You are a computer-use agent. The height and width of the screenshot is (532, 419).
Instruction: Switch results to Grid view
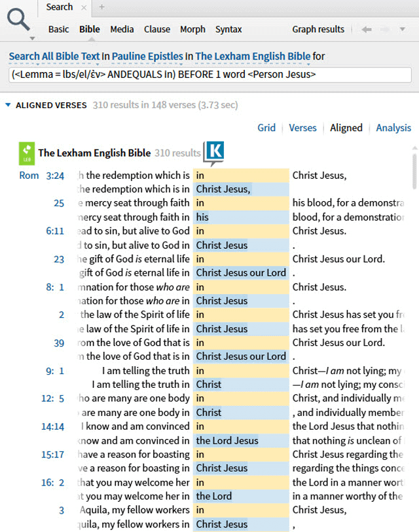pyautogui.click(x=266, y=128)
